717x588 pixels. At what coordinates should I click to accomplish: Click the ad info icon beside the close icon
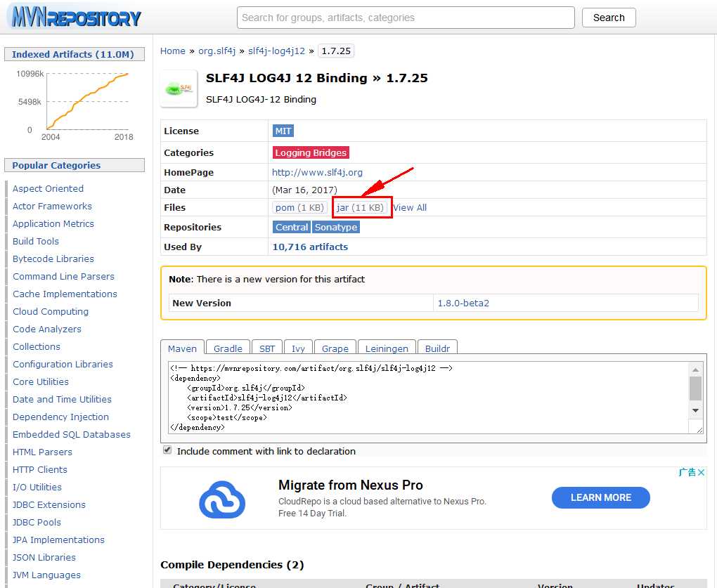[687, 472]
